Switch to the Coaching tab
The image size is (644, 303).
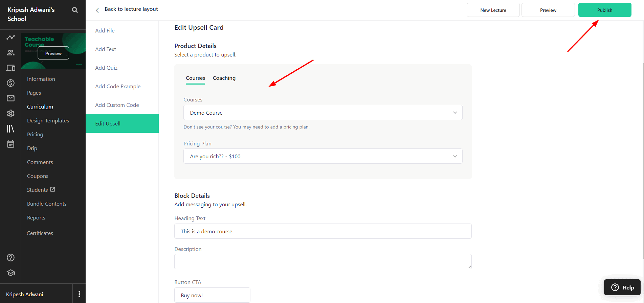[x=224, y=78]
